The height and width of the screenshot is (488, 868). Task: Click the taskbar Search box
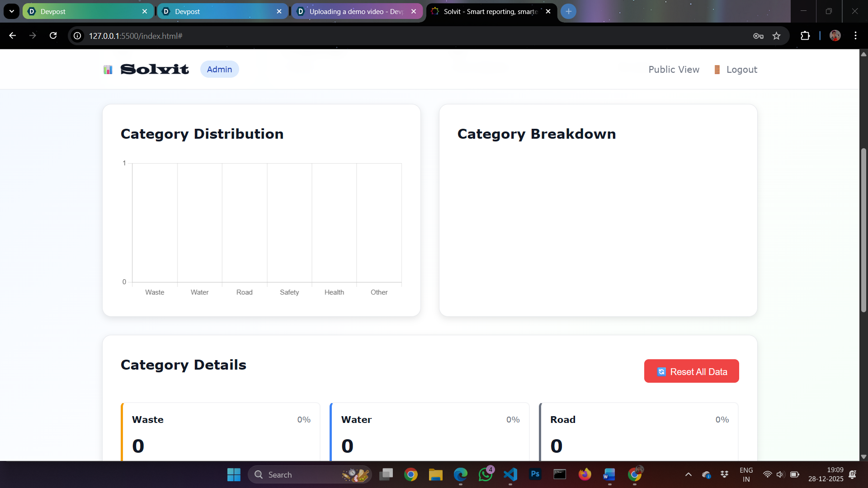pos(310,474)
